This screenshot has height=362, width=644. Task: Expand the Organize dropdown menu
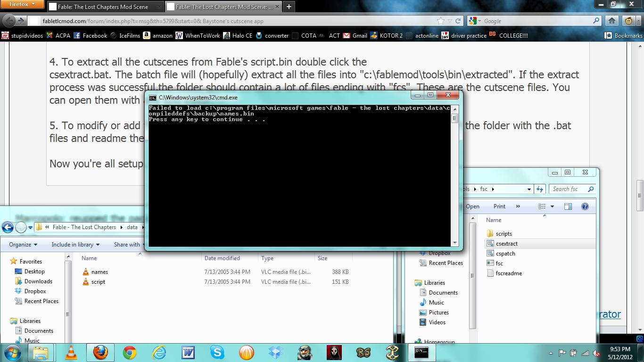24,245
